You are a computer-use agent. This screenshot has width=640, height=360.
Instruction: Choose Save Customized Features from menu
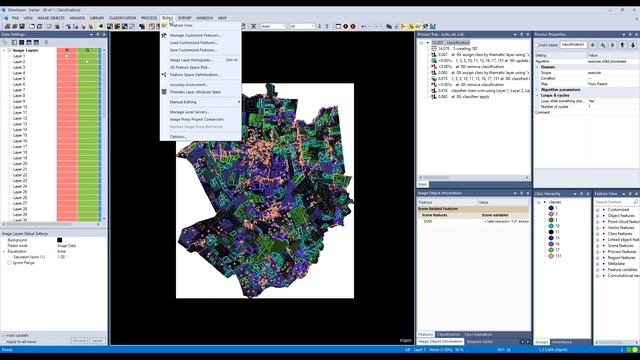(x=193, y=50)
